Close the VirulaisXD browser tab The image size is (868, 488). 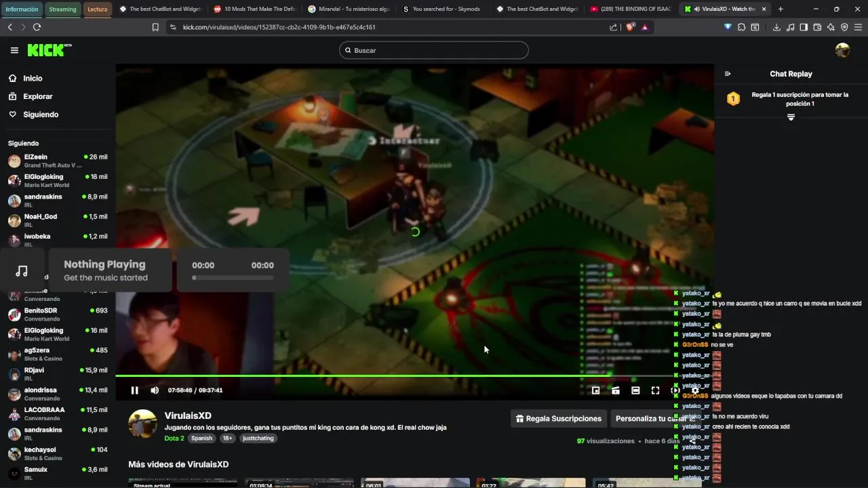764,9
